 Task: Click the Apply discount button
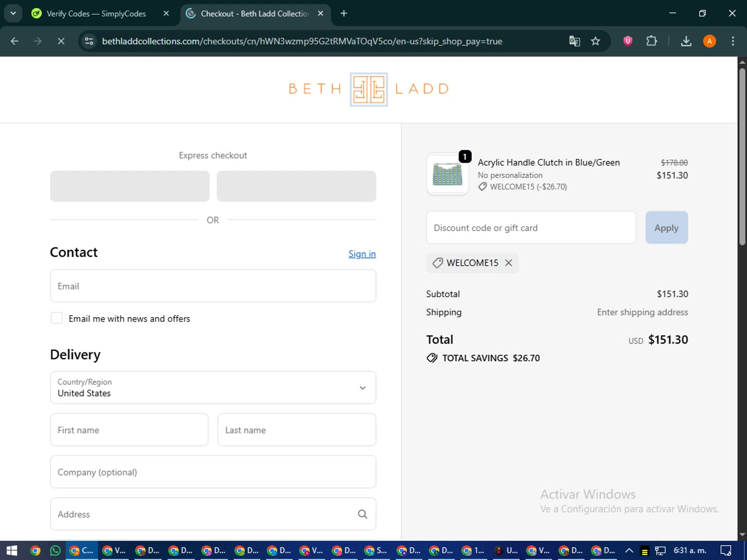[x=666, y=227]
